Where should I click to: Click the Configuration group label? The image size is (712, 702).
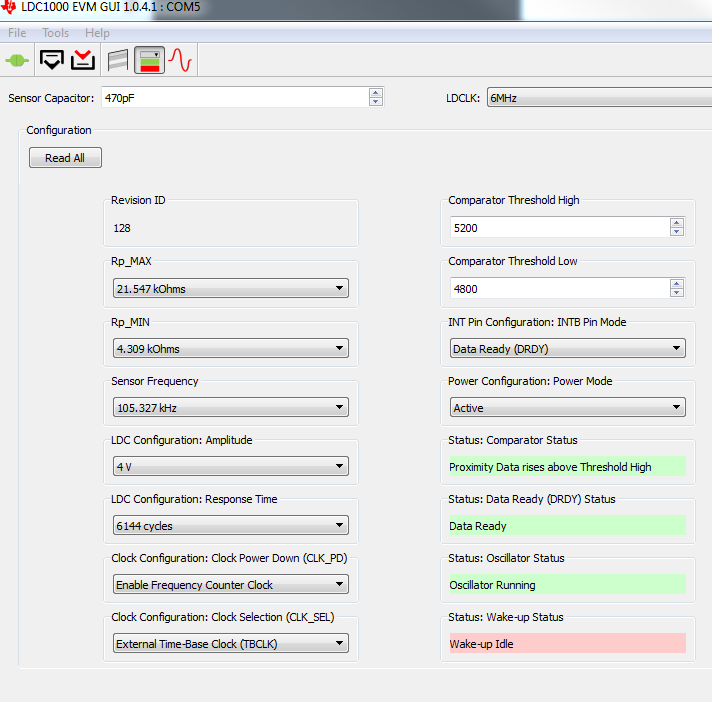point(59,130)
